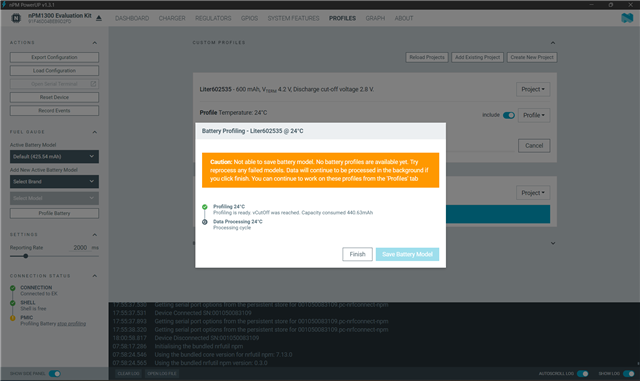
Task: Click the green CONNECTION status icon
Action: coord(13,288)
